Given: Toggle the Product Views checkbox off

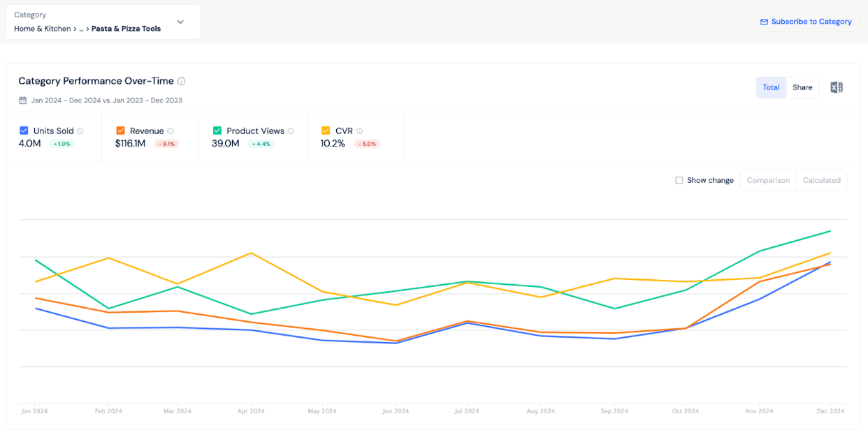Looking at the screenshot, I should click(x=217, y=131).
